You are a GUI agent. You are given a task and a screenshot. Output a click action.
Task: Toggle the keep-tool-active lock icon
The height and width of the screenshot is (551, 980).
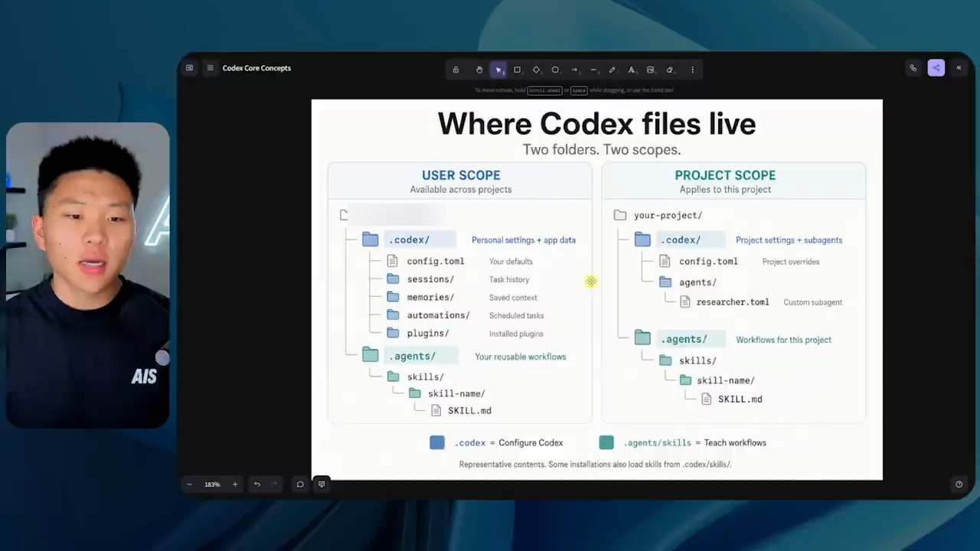[x=456, y=70]
